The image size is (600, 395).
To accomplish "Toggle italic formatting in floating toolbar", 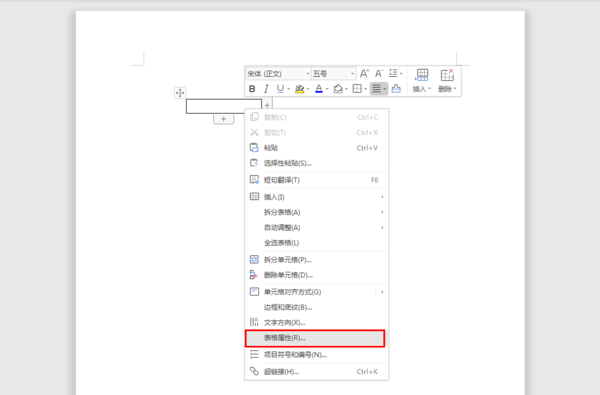I will 266,89.
